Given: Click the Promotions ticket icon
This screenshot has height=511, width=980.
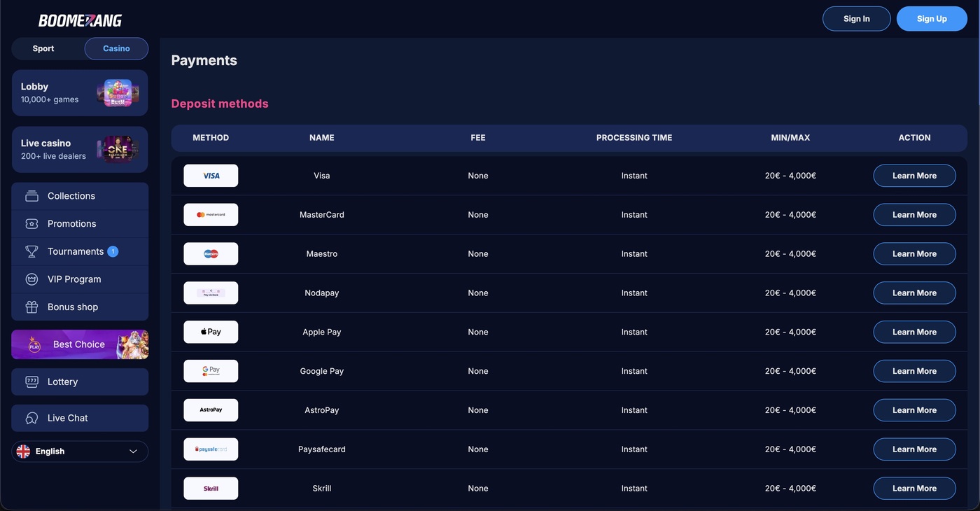Looking at the screenshot, I should [31, 224].
